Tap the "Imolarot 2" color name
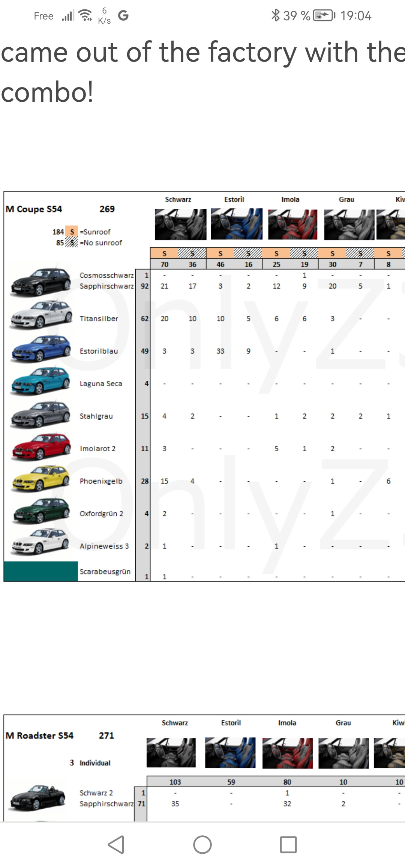The image size is (405, 868). 97,449
